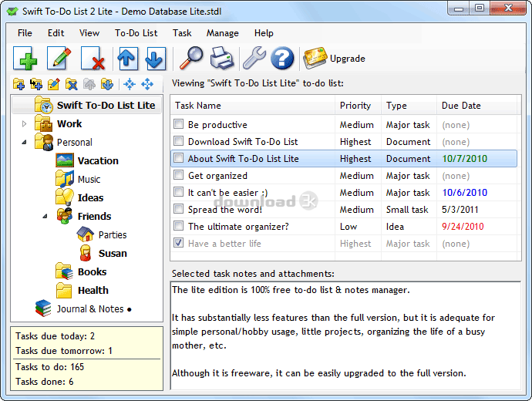The height and width of the screenshot is (401, 532).
Task: Expand the Work tree node arrow
Action: tap(24, 124)
